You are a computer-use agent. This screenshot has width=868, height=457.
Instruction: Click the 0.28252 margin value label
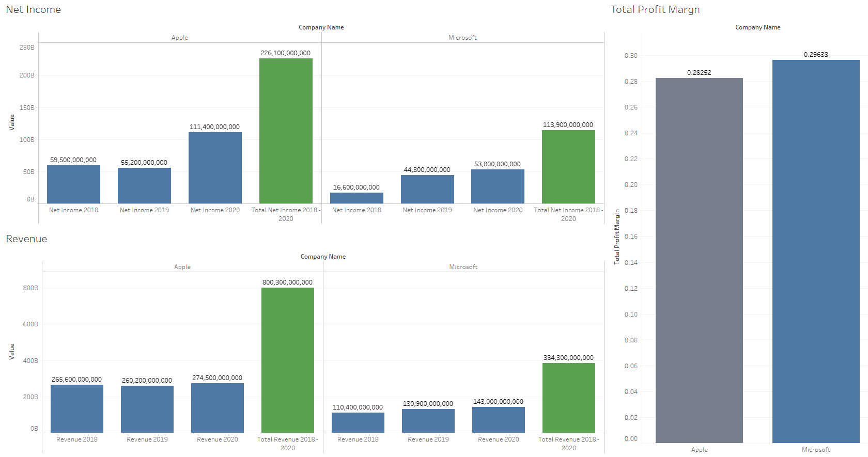point(699,72)
